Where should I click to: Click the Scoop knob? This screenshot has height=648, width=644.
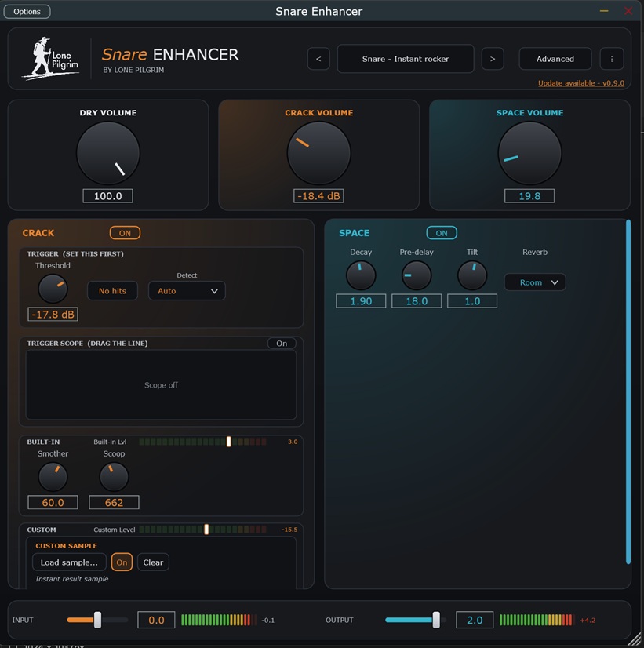pyautogui.click(x=114, y=477)
